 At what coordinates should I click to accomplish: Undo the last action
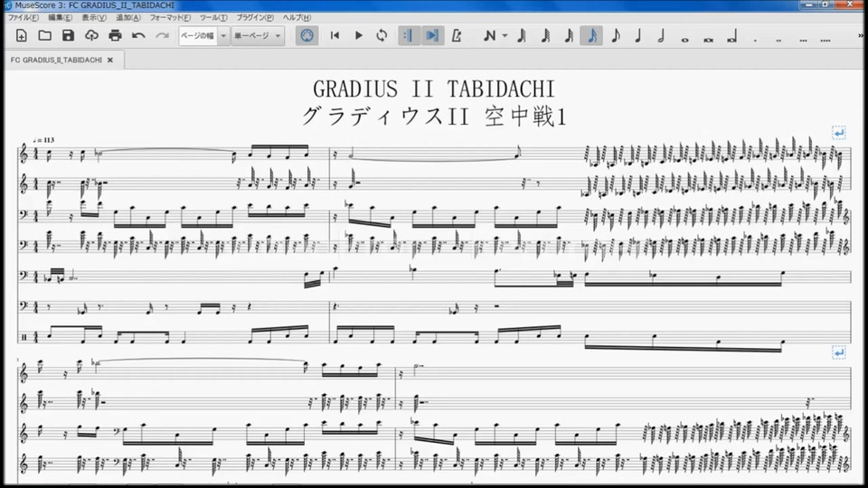(138, 36)
